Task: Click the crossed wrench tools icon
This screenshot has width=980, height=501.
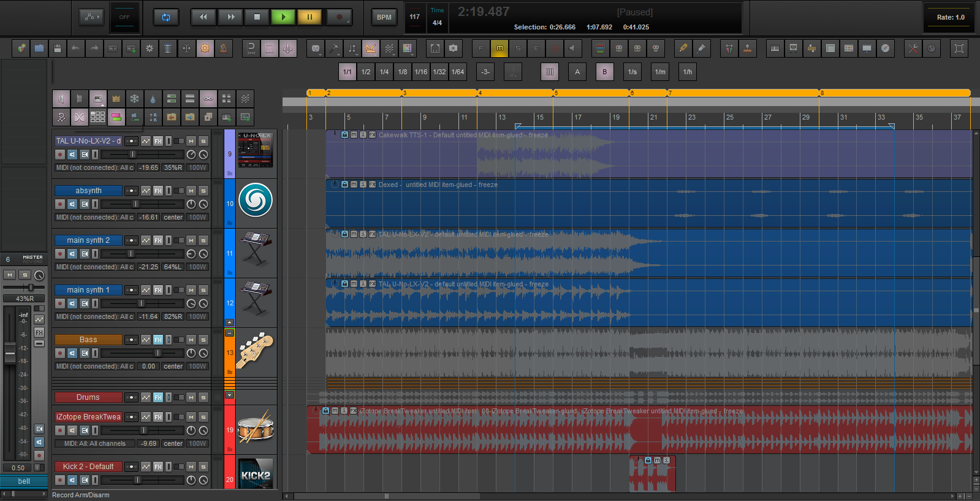Action: pos(913,48)
